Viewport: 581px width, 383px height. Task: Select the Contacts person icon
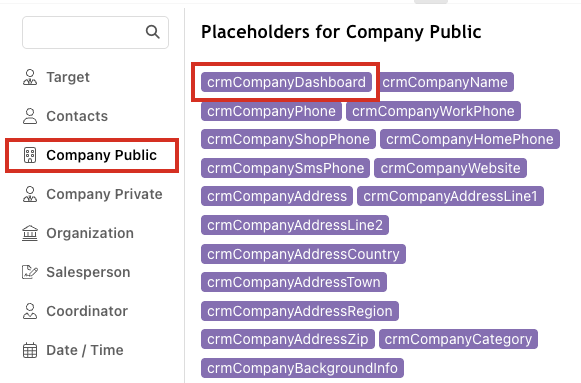click(x=30, y=116)
